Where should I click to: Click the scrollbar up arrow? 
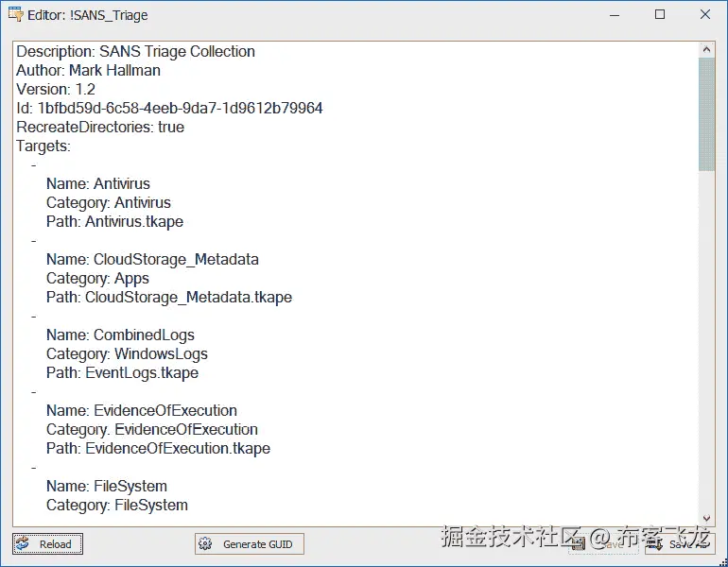pos(706,49)
